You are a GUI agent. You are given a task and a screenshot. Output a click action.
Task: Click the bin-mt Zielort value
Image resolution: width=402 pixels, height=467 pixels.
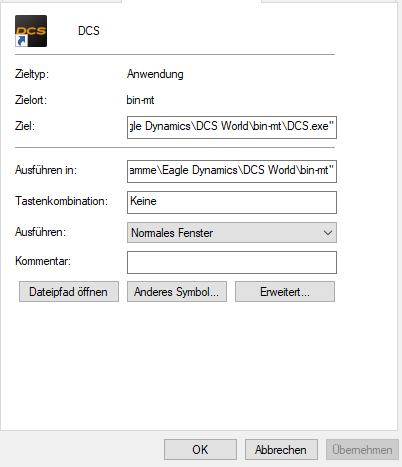coord(140,100)
